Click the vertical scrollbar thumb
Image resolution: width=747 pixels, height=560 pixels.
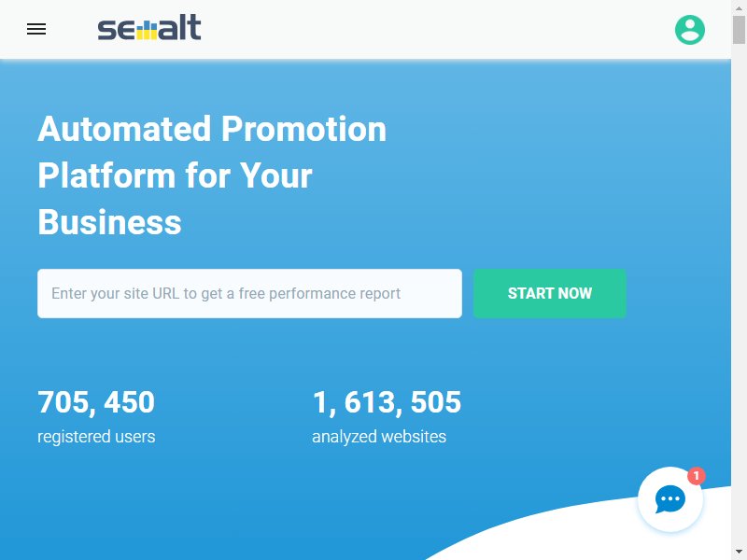(739, 30)
